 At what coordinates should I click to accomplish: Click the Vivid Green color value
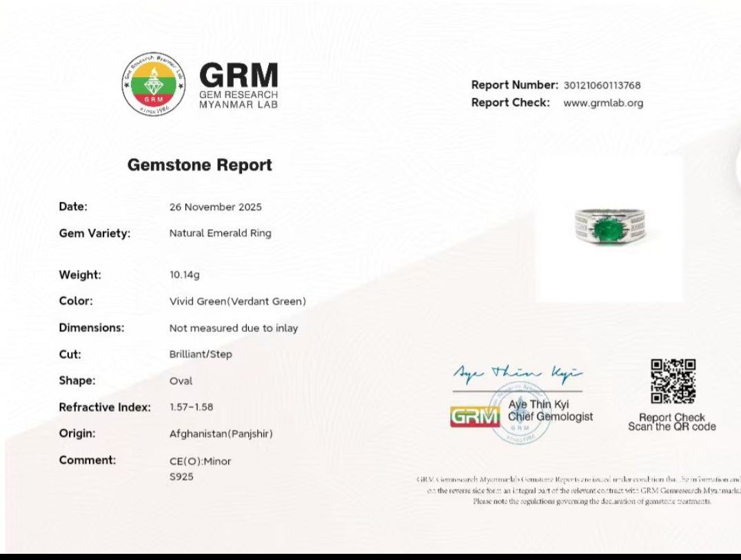click(237, 302)
